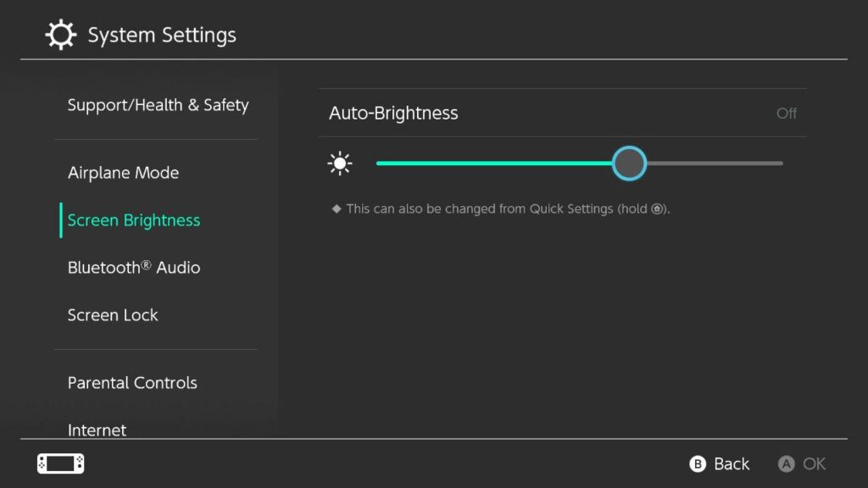868x488 pixels.
Task: Open Parental Controls settings
Action: click(x=131, y=383)
